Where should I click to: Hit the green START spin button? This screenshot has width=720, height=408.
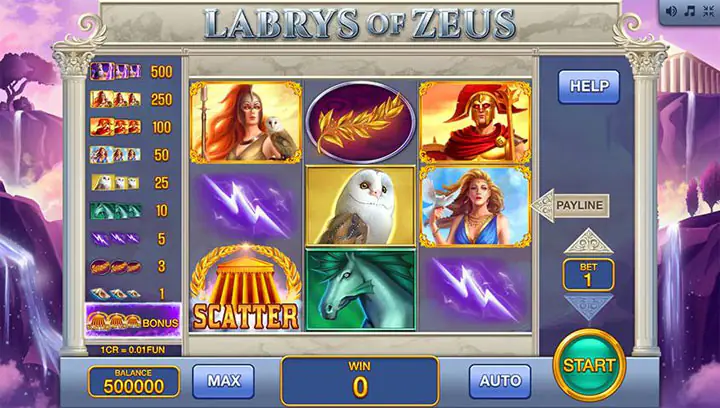(589, 365)
